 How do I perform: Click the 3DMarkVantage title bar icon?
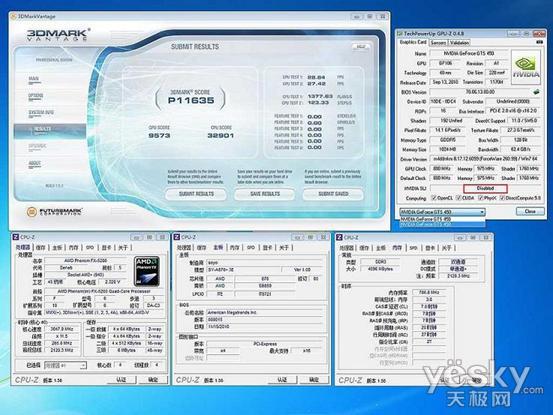[x=13, y=16]
